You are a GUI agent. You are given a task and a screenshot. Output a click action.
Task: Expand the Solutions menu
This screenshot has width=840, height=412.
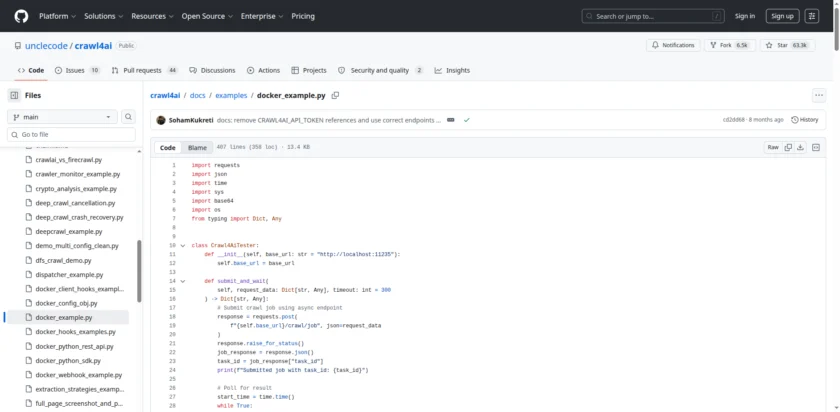[103, 16]
